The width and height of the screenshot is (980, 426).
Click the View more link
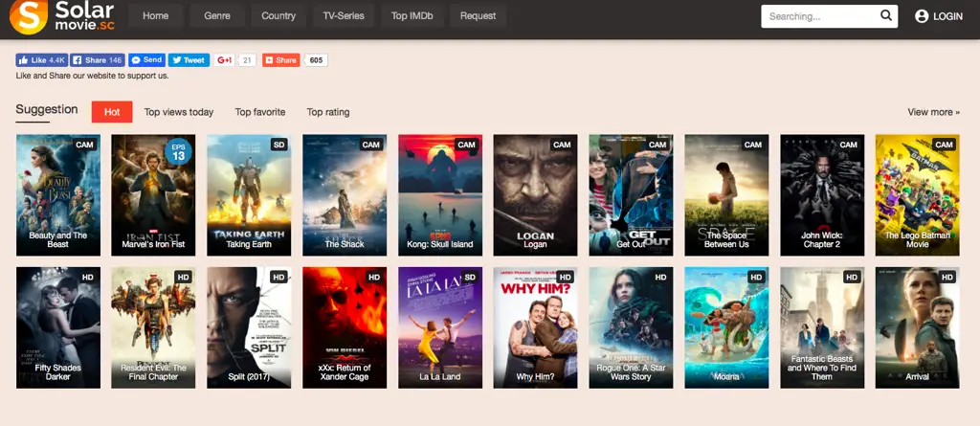click(x=933, y=112)
